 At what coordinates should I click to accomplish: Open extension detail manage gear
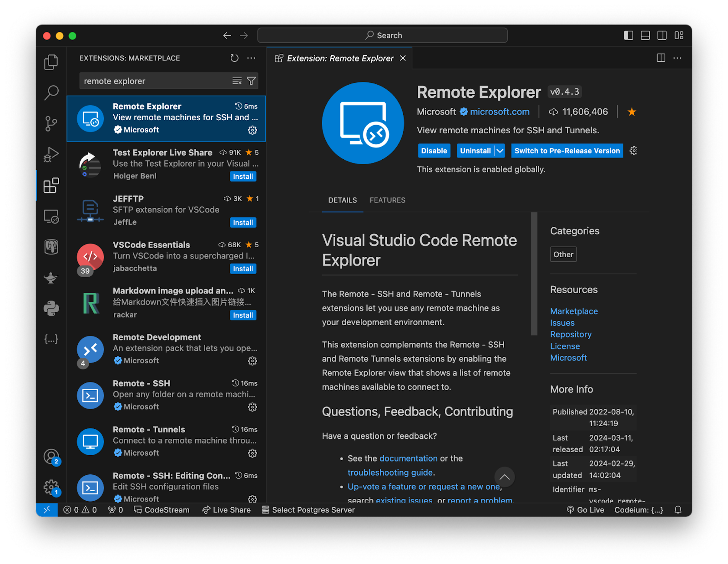pyautogui.click(x=633, y=151)
